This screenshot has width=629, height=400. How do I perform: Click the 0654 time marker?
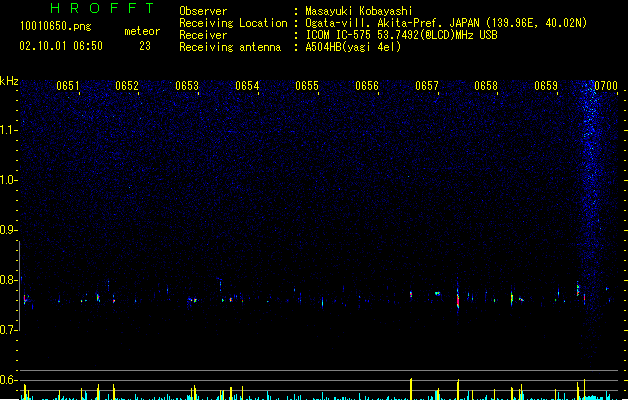[247, 86]
